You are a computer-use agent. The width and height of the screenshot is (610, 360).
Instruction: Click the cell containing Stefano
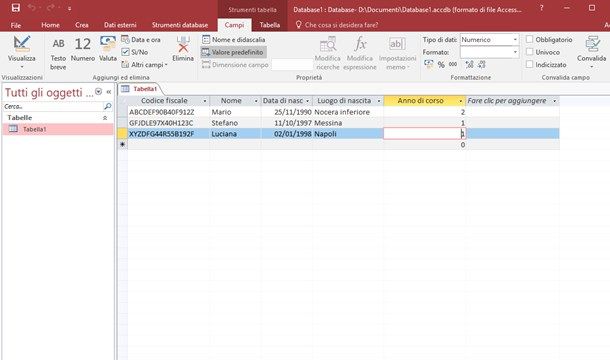pyautogui.click(x=235, y=123)
